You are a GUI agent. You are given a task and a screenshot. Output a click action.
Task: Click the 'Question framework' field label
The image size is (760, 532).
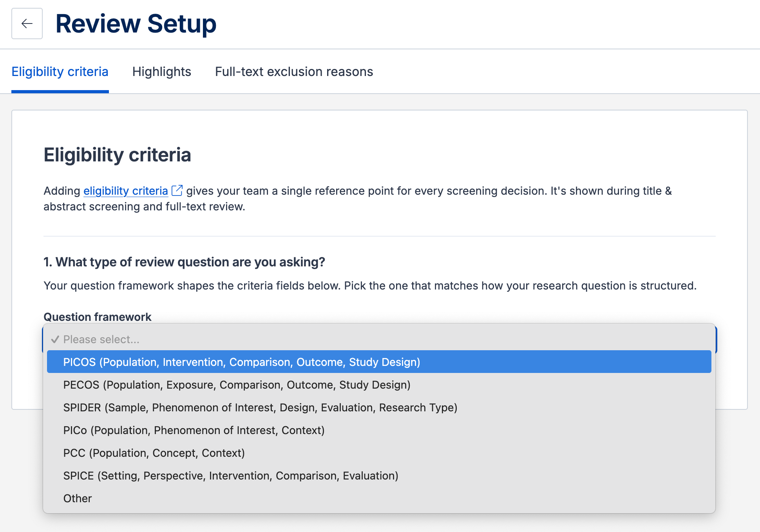(97, 317)
